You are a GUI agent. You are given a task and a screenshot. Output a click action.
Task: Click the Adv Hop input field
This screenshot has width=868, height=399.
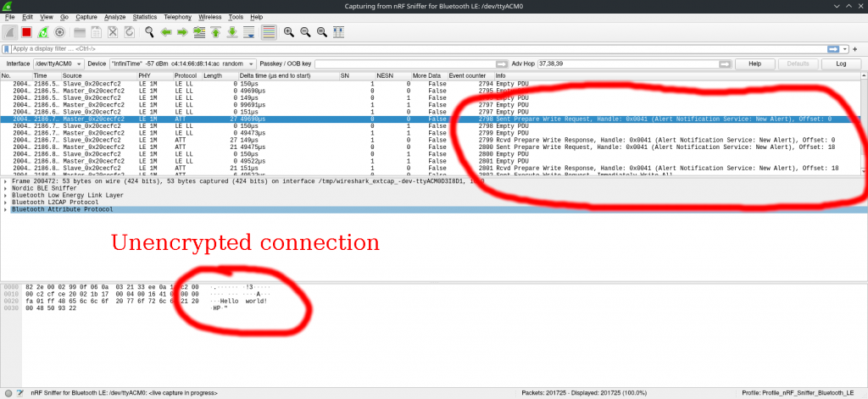[632, 64]
